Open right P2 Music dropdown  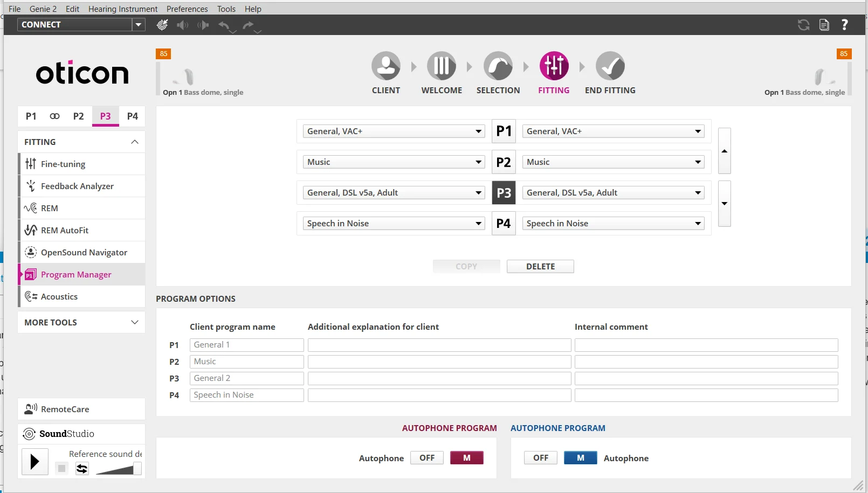pos(614,162)
